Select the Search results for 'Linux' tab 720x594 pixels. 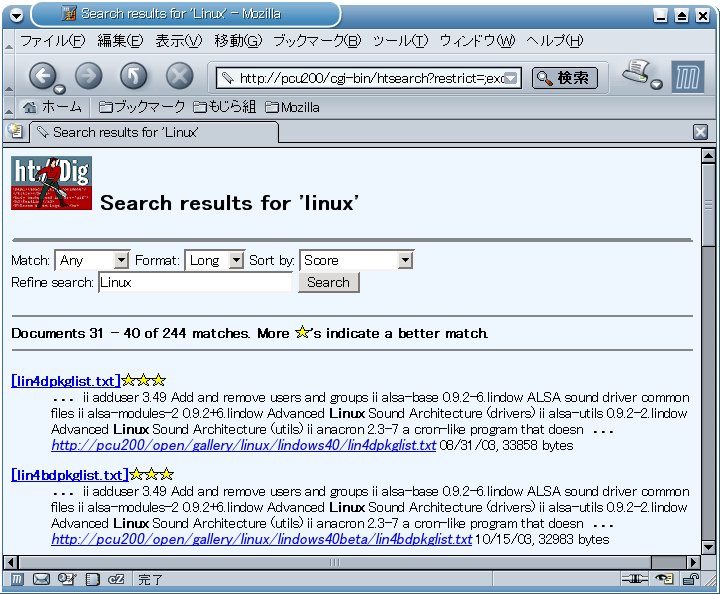coord(125,132)
